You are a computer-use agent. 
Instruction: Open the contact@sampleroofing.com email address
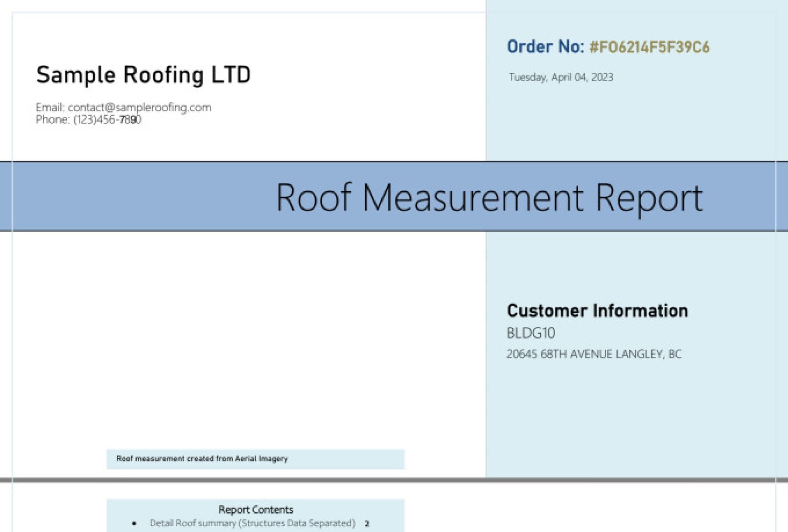point(139,108)
